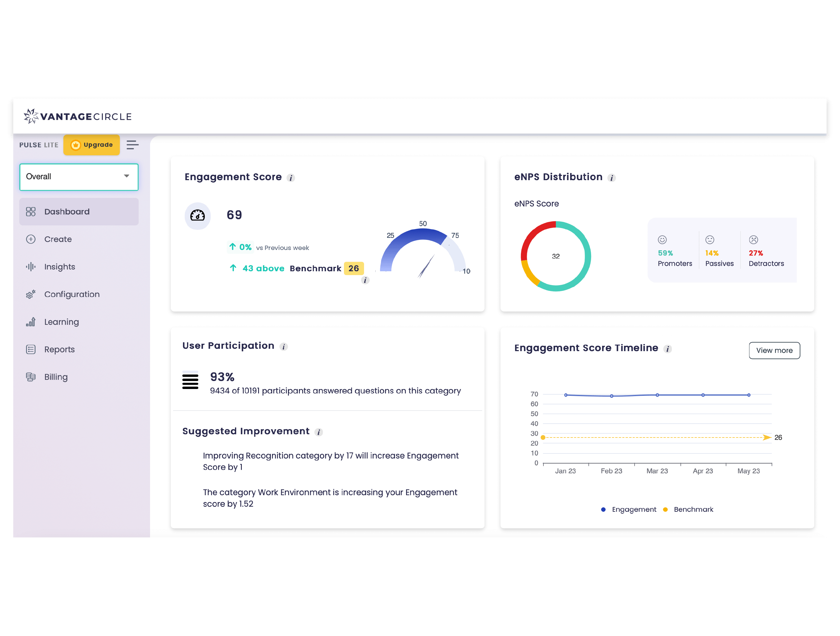The image size is (840, 636).
Task: Click the Benchmark 26 yellow badge
Action: pyautogui.click(x=353, y=268)
